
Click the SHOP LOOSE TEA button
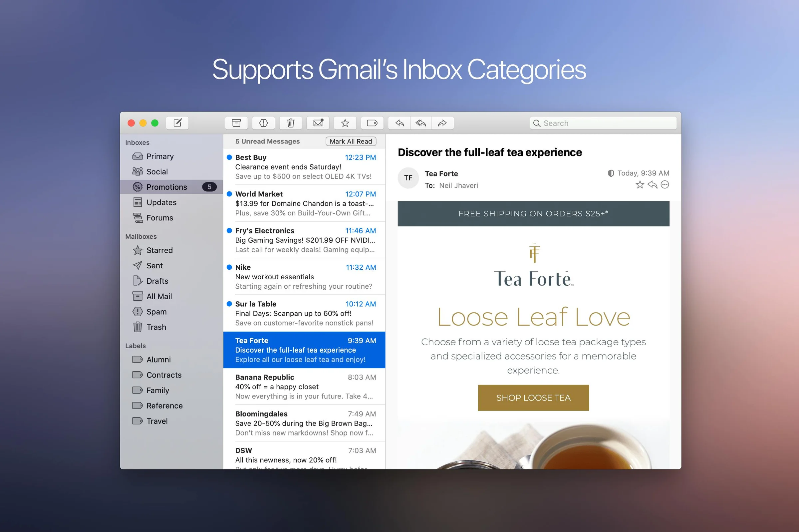(x=533, y=398)
